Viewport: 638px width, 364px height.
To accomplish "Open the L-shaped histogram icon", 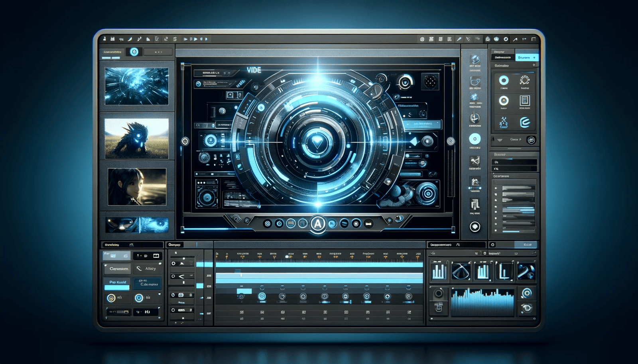I will (504, 271).
